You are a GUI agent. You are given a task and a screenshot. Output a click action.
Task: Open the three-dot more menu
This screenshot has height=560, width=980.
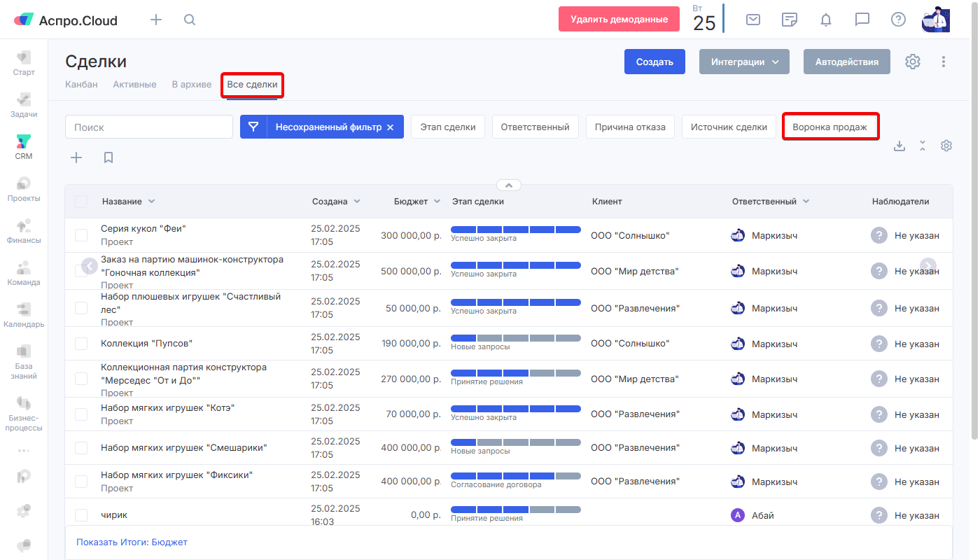click(x=944, y=62)
